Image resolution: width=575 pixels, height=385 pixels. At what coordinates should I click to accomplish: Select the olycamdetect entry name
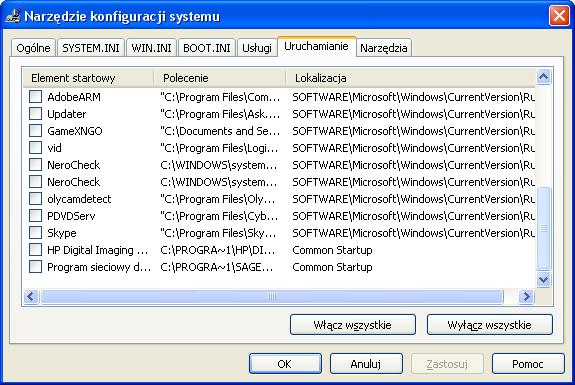pyautogui.click(x=79, y=199)
